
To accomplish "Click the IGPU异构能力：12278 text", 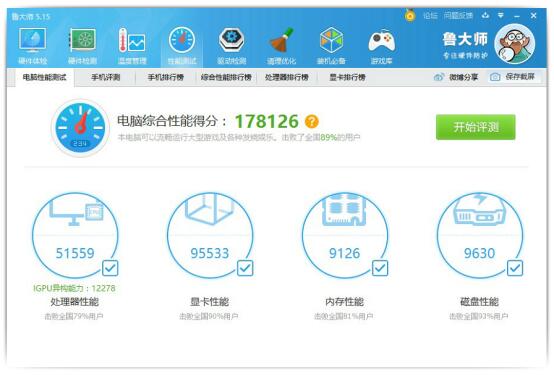I will 74,288.
